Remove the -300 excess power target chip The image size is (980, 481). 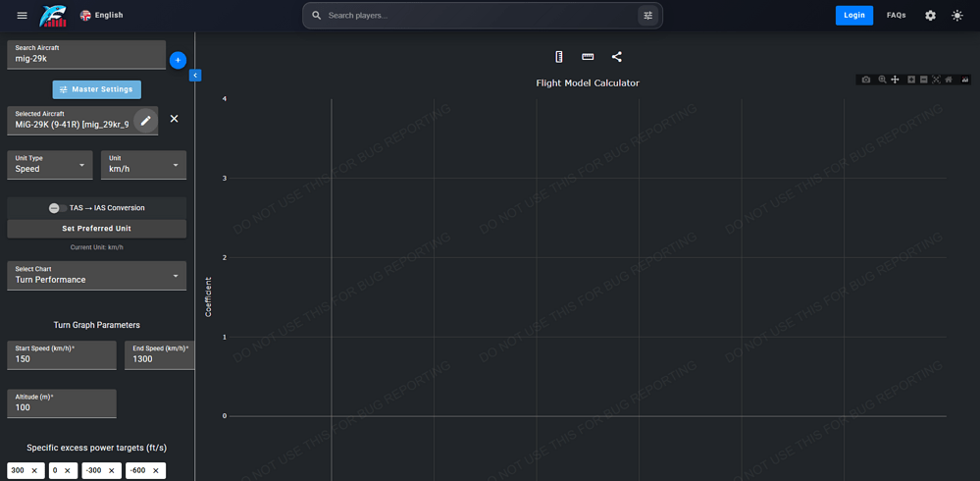tap(111, 470)
